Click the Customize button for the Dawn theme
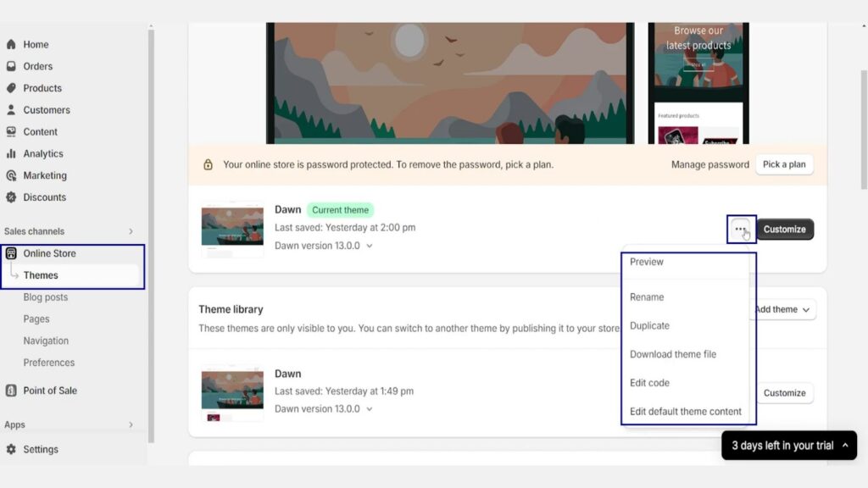Image resolution: width=868 pixels, height=488 pixels. pyautogui.click(x=785, y=229)
